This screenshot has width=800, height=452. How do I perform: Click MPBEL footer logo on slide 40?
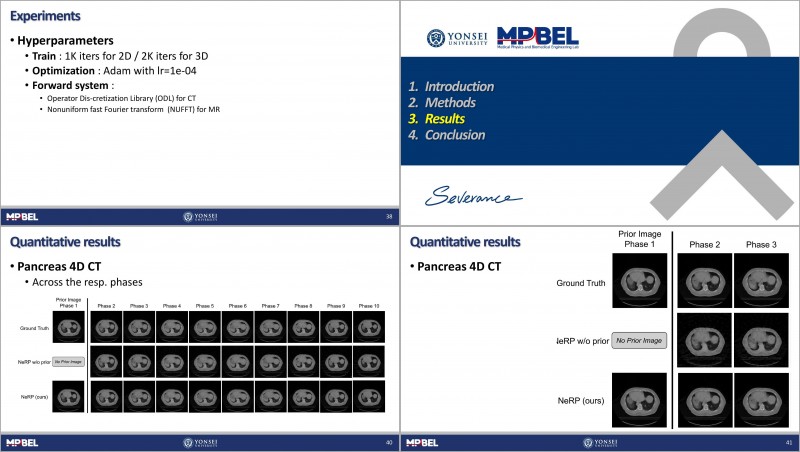click(22, 443)
